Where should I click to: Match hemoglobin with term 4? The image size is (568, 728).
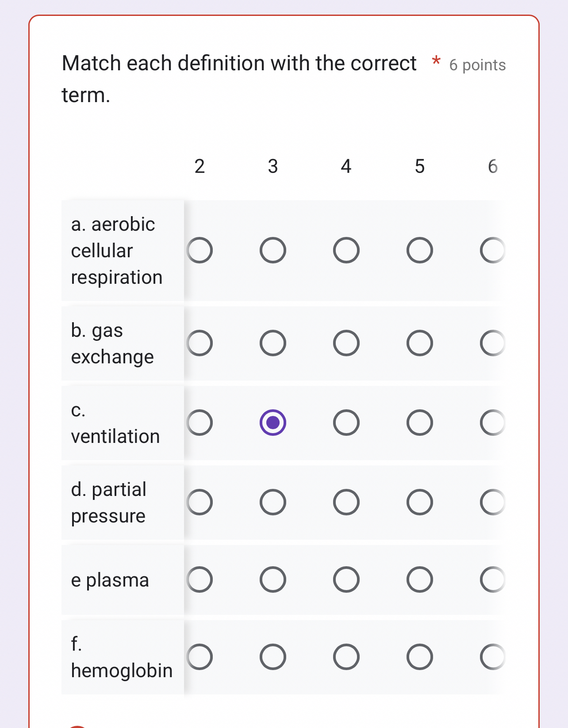point(346,657)
